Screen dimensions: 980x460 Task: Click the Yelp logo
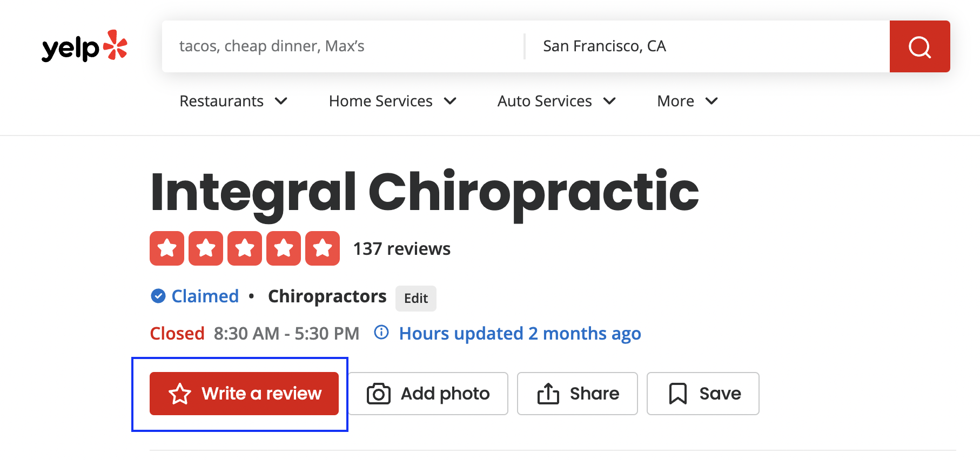pyautogui.click(x=84, y=46)
